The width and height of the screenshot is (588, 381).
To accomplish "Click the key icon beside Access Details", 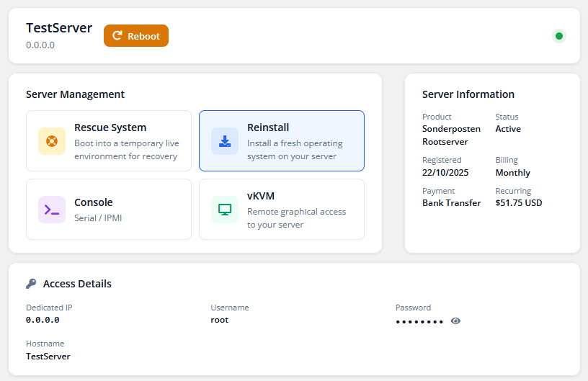I will pyautogui.click(x=31, y=284).
